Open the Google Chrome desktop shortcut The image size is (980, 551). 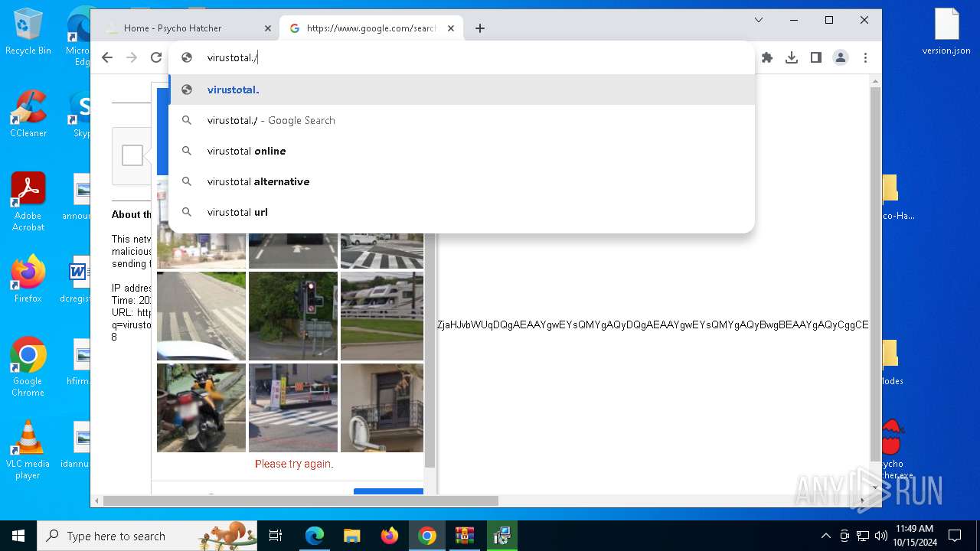28,367
